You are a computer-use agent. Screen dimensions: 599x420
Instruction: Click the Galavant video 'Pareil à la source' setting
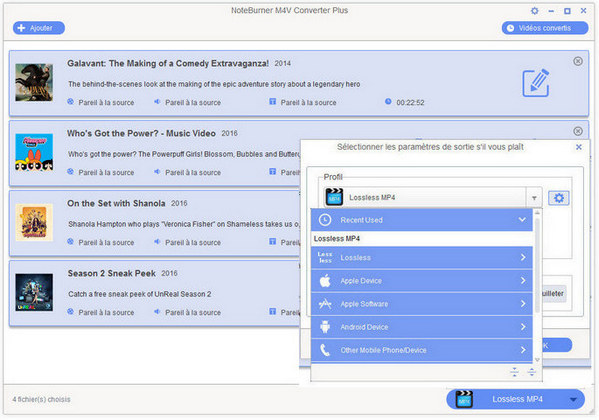point(106,102)
